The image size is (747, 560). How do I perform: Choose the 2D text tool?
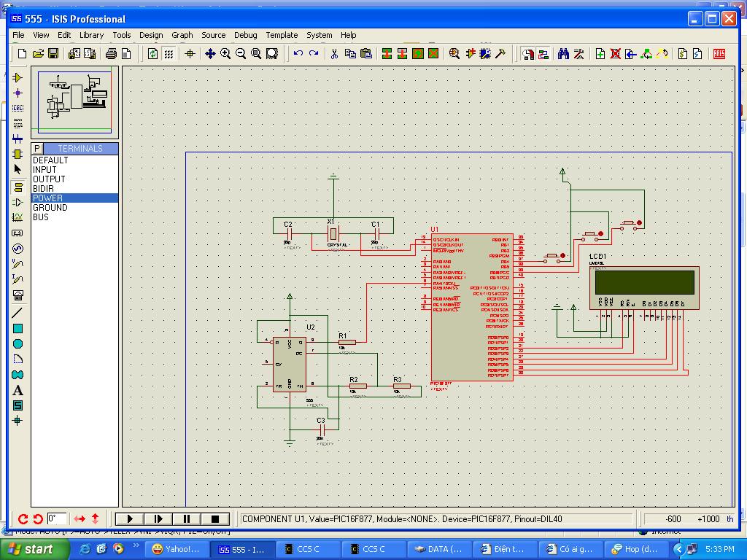click(18, 390)
